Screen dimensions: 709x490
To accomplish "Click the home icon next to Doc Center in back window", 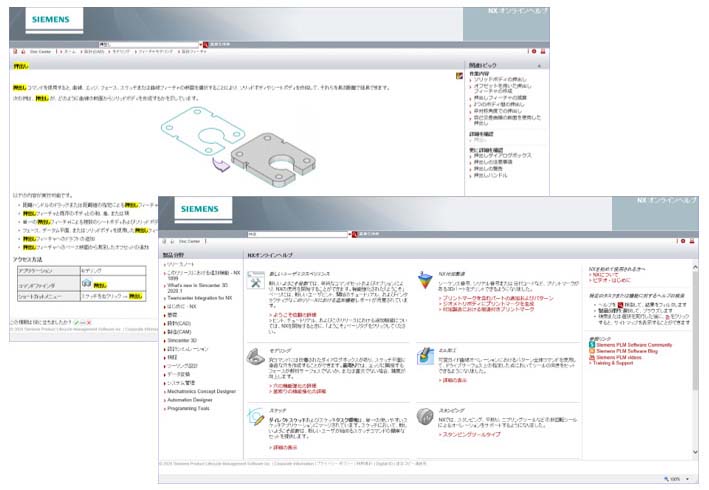I will tap(23, 52).
